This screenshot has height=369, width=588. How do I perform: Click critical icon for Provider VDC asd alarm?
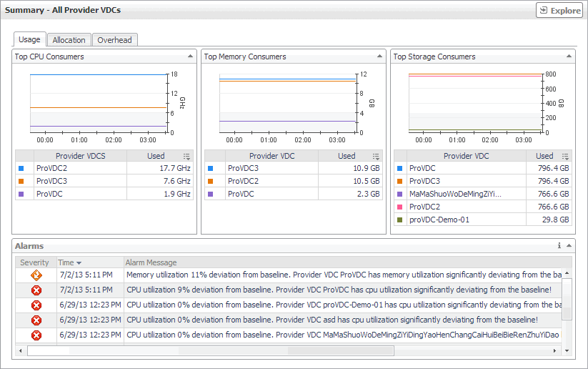36,320
